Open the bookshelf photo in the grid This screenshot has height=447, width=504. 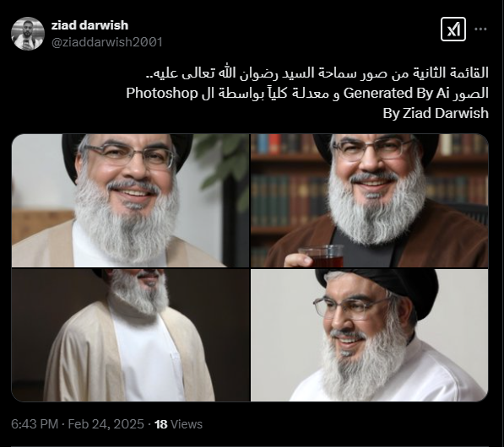pyautogui.click(x=369, y=201)
